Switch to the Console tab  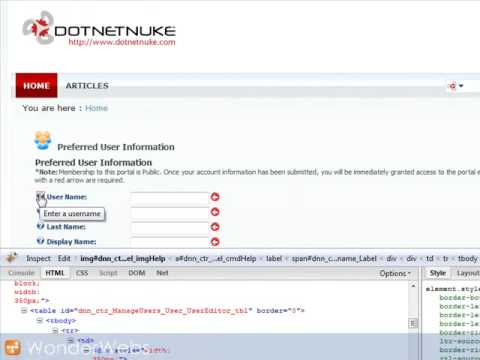coord(21,273)
